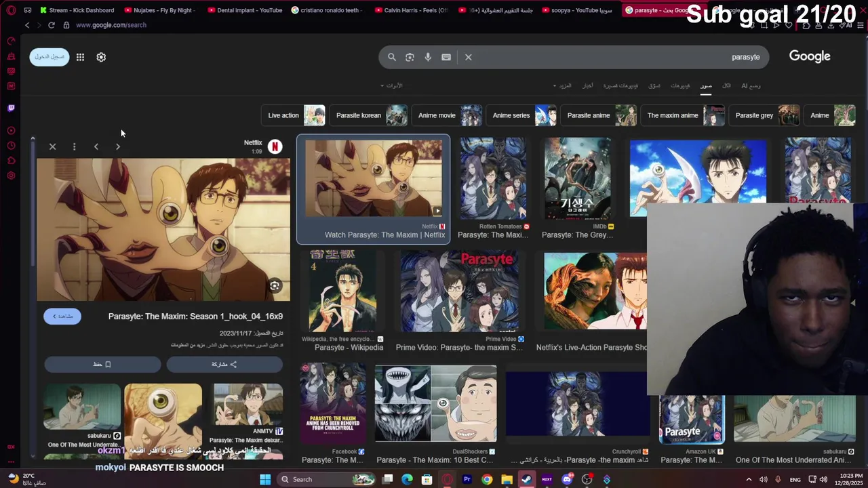Search inside image with Lens overlay

coord(275,286)
